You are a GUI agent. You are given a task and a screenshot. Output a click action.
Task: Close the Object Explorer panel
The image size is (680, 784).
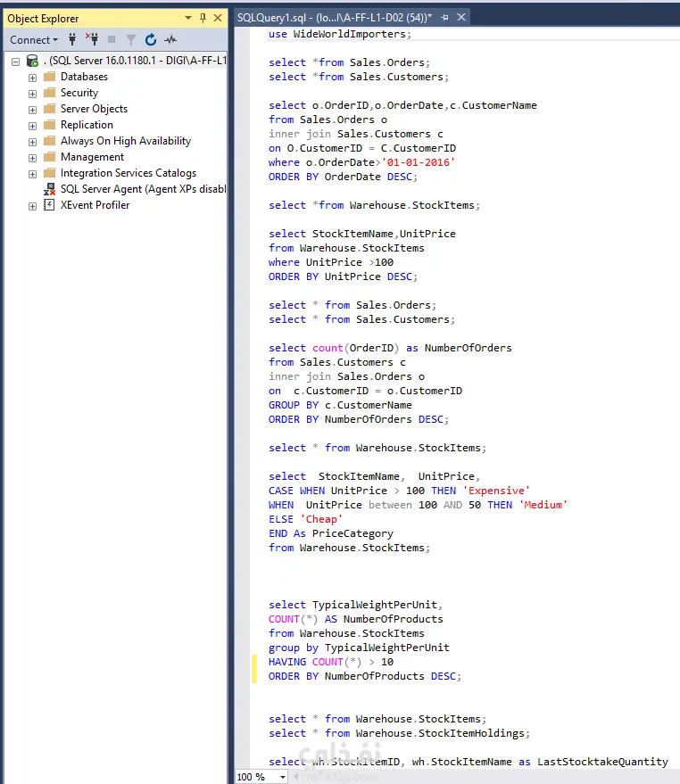tap(218, 18)
